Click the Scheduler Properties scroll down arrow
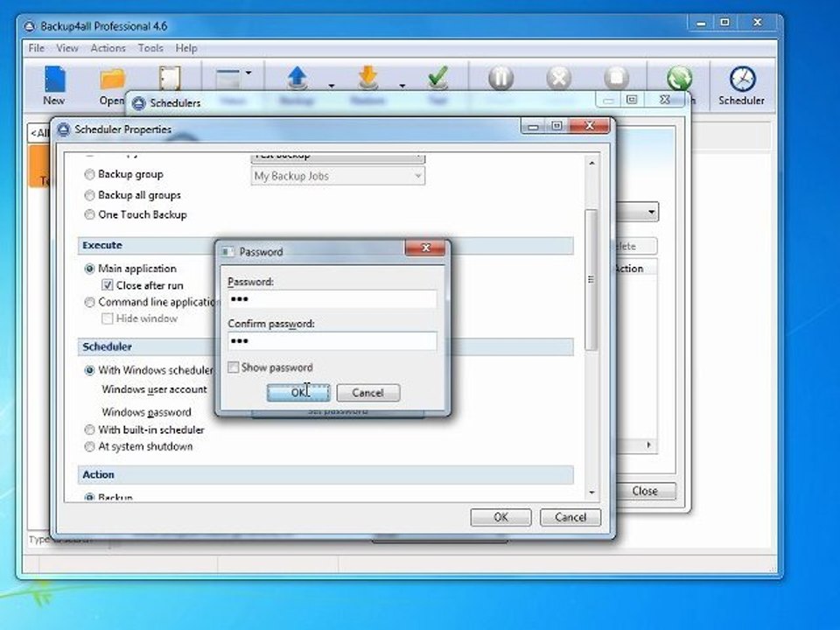This screenshot has height=630, width=840. tap(591, 493)
